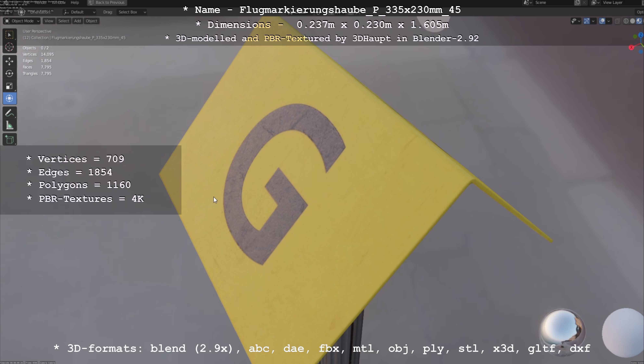The height and width of the screenshot is (364, 644).
Task: Click the red X axis gizmo handle
Action: [x=631, y=47]
